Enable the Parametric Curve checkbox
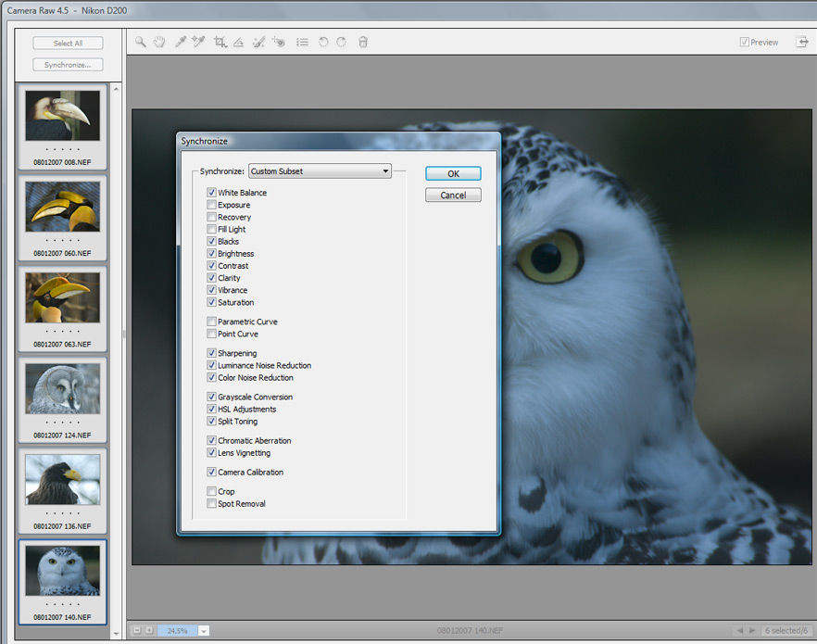The width and height of the screenshot is (817, 644). point(211,322)
